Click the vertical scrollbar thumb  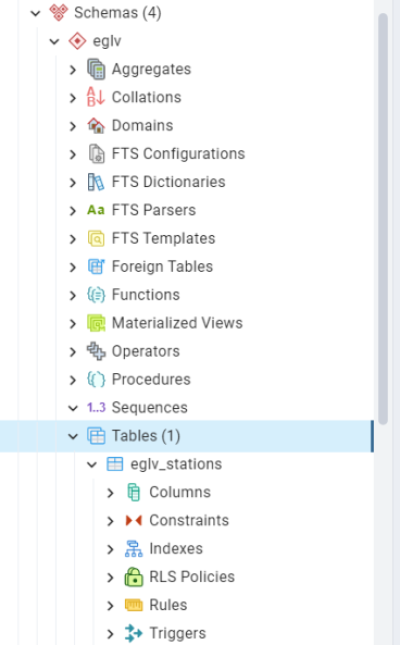point(383,219)
